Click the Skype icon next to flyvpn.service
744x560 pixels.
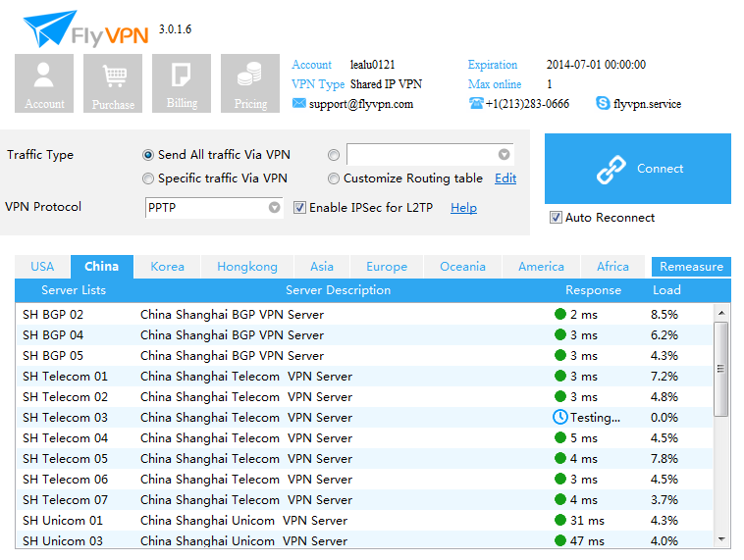603,103
